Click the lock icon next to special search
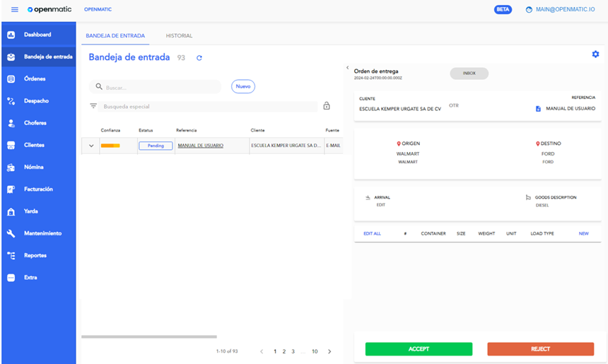Viewport: 608px width, 364px height. coord(327,106)
